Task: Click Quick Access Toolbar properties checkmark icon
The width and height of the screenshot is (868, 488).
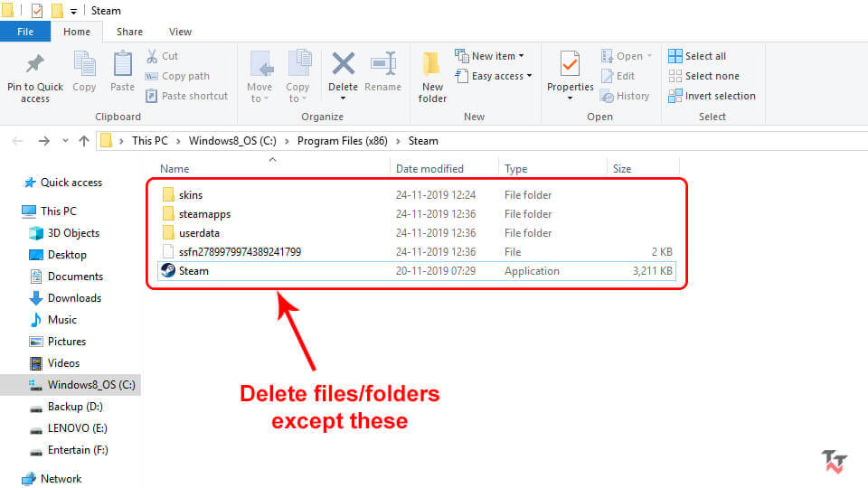Action: pyautogui.click(x=37, y=11)
